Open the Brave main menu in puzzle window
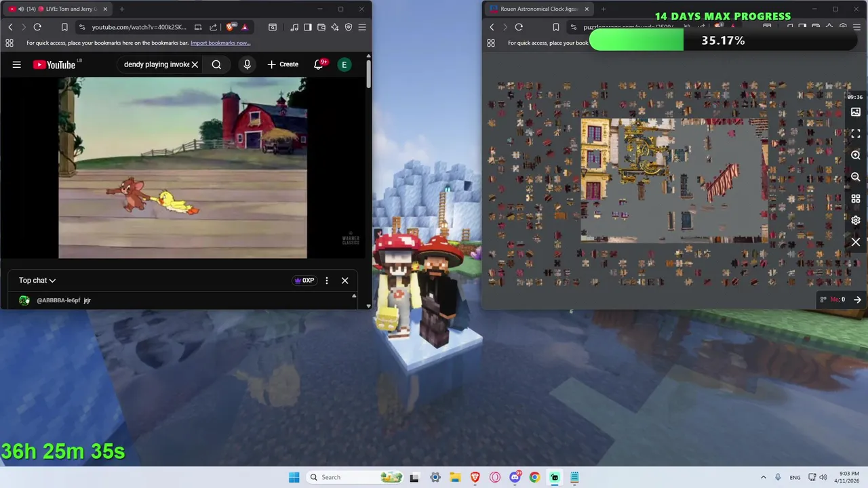 point(856,27)
